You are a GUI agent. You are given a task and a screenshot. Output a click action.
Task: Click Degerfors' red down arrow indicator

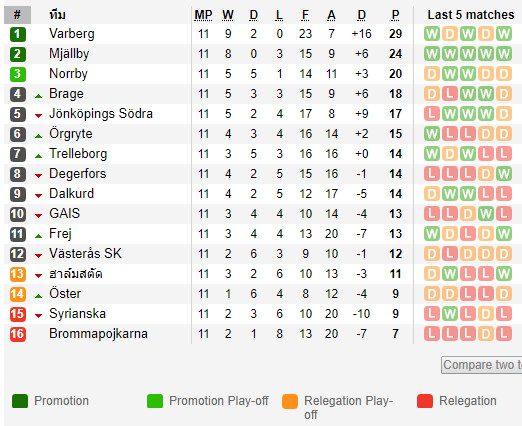(x=39, y=176)
